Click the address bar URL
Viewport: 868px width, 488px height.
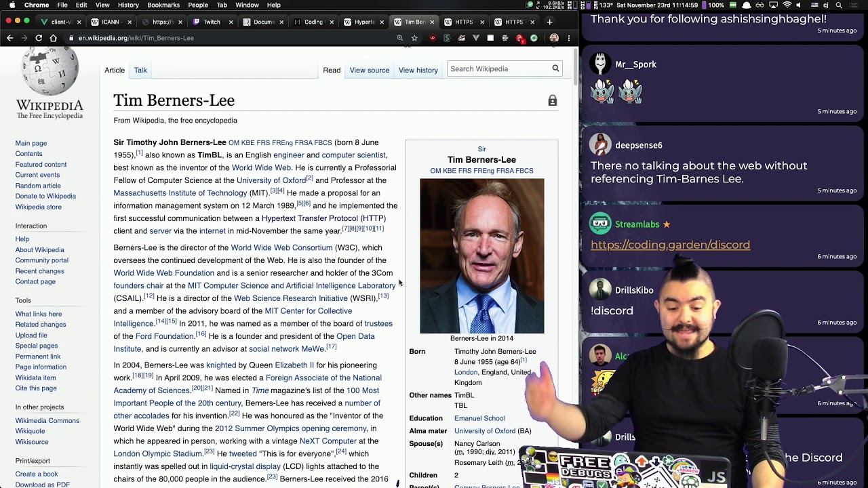coord(136,38)
